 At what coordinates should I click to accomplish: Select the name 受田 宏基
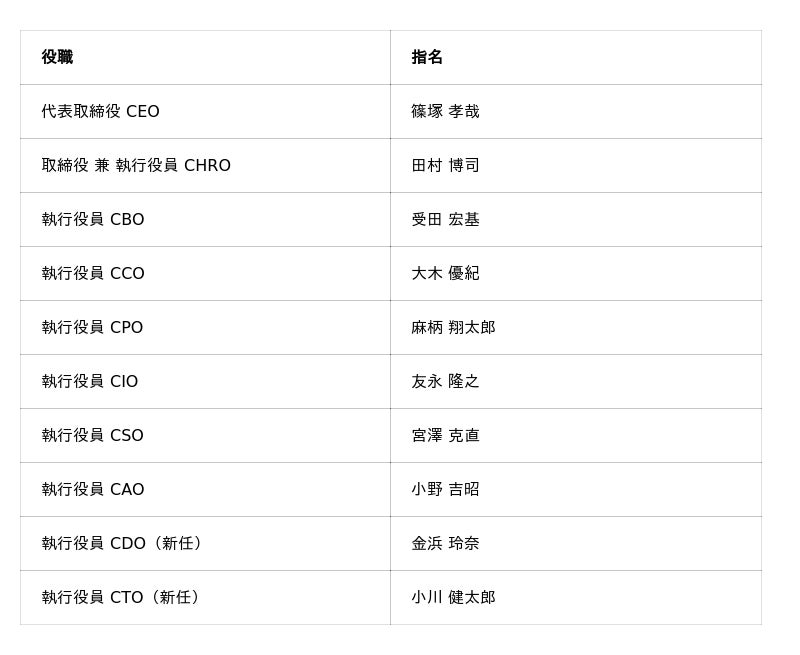point(445,219)
